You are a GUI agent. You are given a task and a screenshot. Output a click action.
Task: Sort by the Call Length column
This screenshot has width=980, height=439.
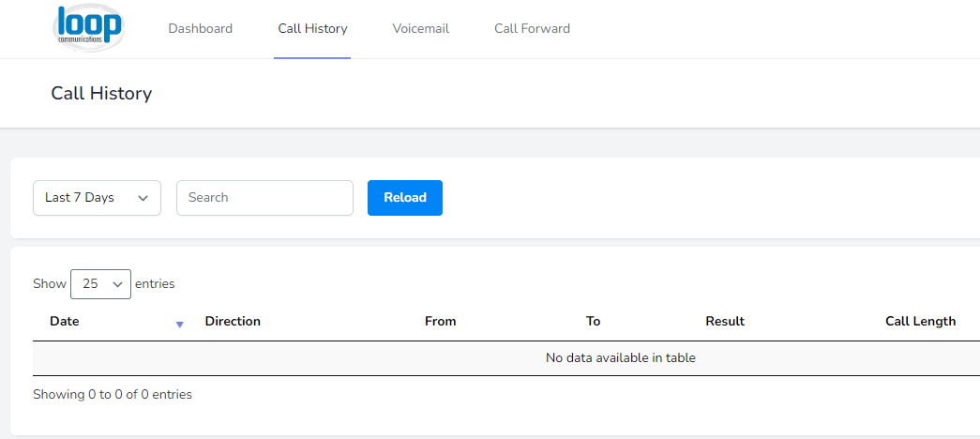point(921,322)
